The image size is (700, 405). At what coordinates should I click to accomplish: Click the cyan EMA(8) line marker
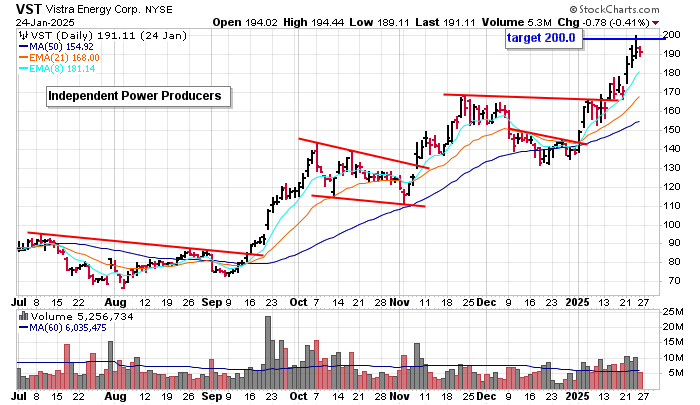click(24, 69)
